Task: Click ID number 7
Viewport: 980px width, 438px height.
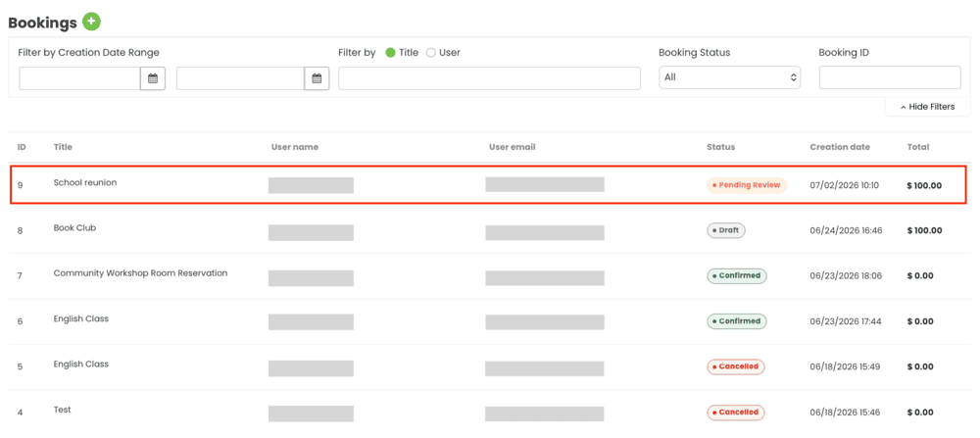Action: [20, 276]
